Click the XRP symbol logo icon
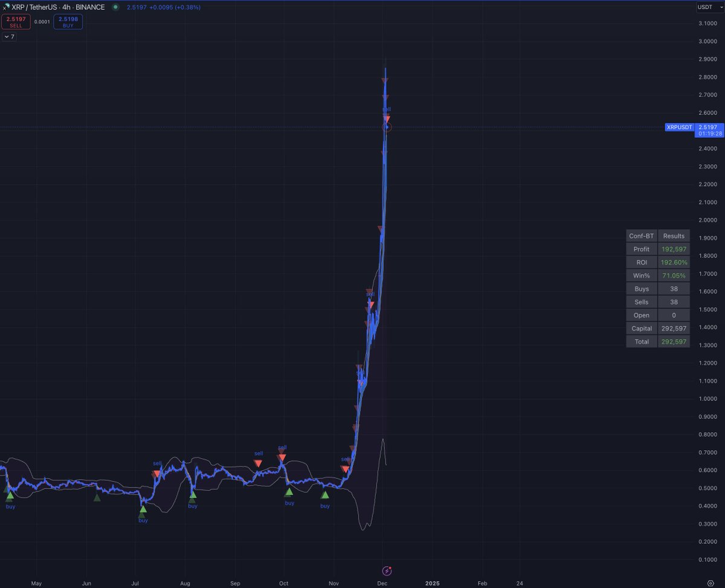Image resolution: width=725 pixels, height=588 pixels. [5, 7]
